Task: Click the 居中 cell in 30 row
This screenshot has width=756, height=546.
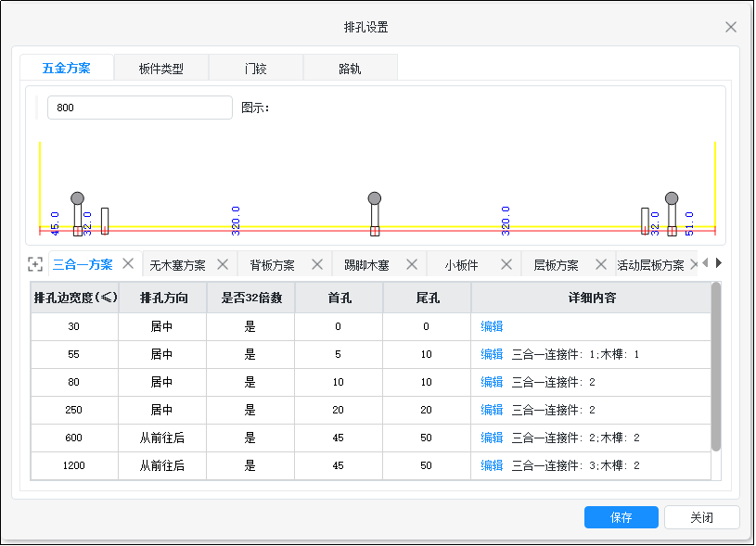Action: (x=162, y=326)
